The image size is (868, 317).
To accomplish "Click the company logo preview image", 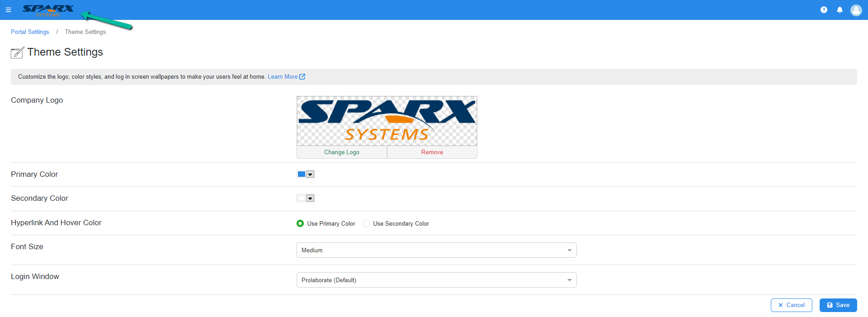I will pos(387,121).
